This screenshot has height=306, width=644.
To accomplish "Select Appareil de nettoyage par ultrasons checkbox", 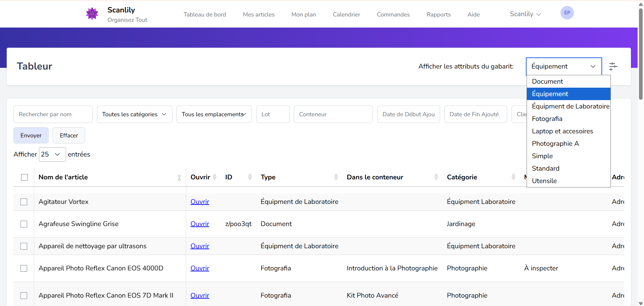I will click(x=24, y=246).
